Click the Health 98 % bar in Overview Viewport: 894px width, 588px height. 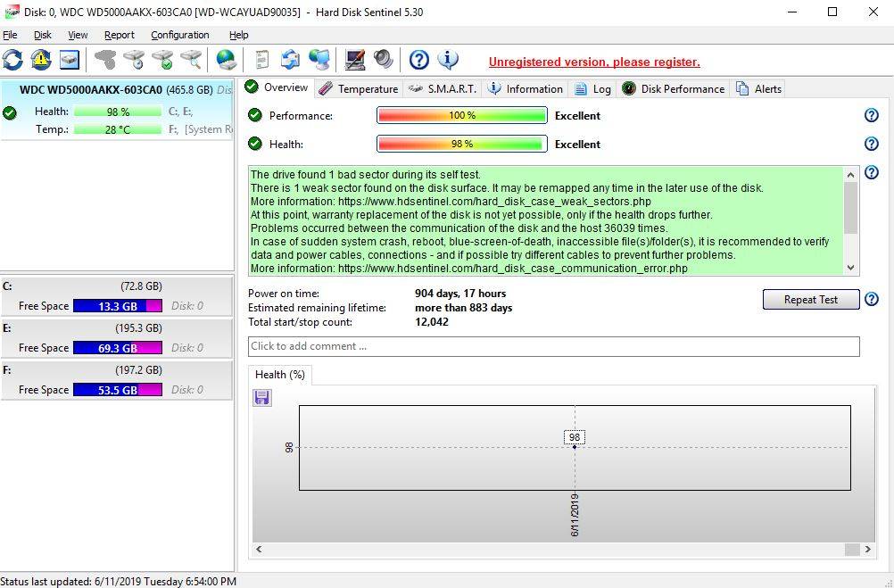click(x=462, y=144)
